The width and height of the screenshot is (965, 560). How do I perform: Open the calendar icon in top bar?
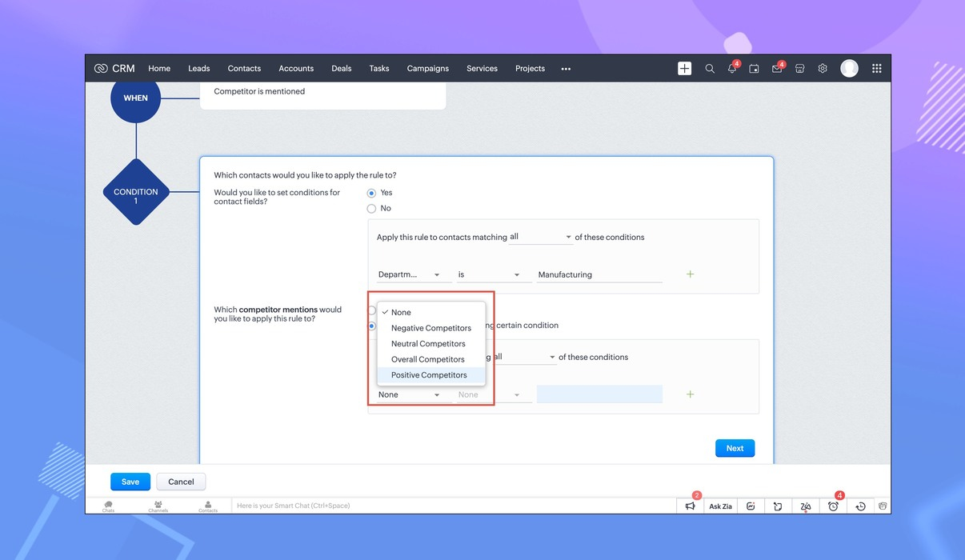(x=754, y=69)
